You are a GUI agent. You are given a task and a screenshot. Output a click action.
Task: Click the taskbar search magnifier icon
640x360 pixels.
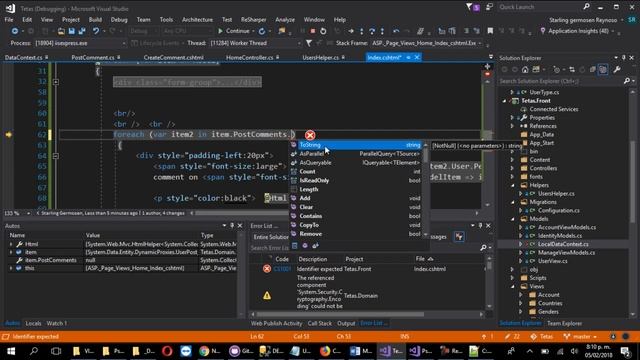tap(33, 351)
